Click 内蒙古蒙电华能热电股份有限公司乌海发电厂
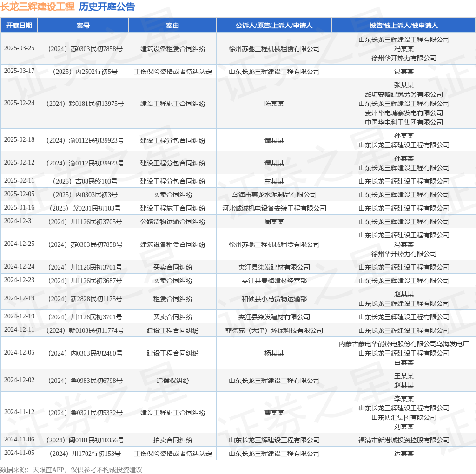 pos(404,344)
